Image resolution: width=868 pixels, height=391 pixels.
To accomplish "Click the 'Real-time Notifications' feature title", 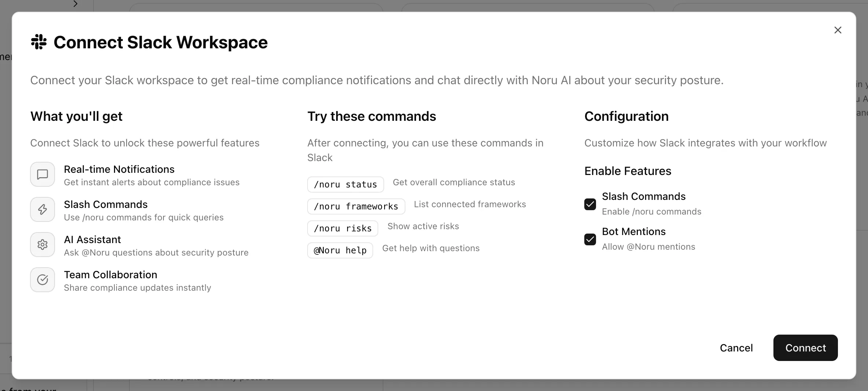I will tap(119, 169).
